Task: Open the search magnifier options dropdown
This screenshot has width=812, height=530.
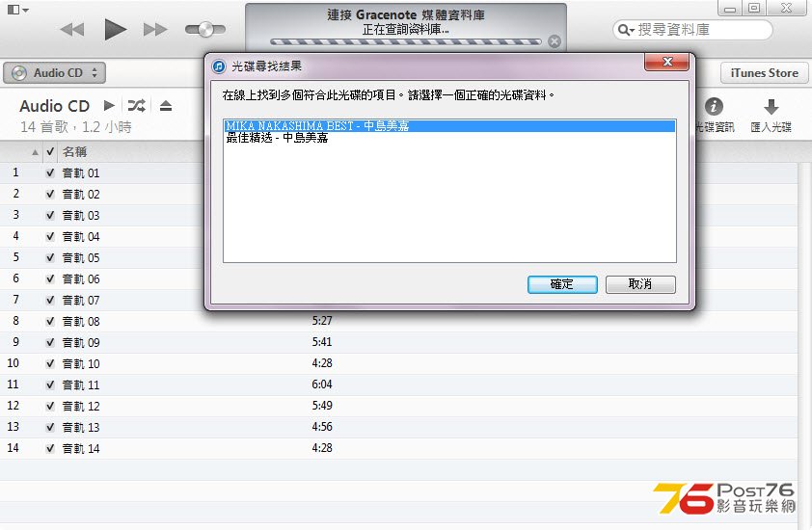Action: 626,30
